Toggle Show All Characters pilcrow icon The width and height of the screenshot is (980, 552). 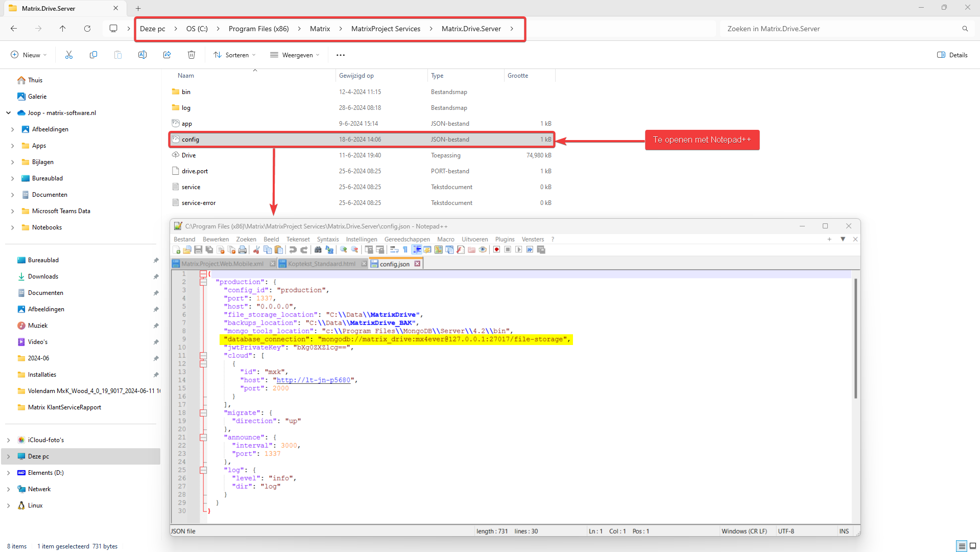[x=405, y=249]
